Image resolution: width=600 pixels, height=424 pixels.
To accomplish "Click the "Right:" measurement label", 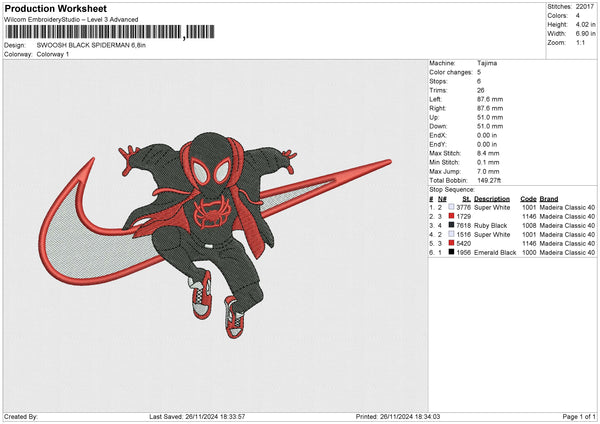I will 437,108.
